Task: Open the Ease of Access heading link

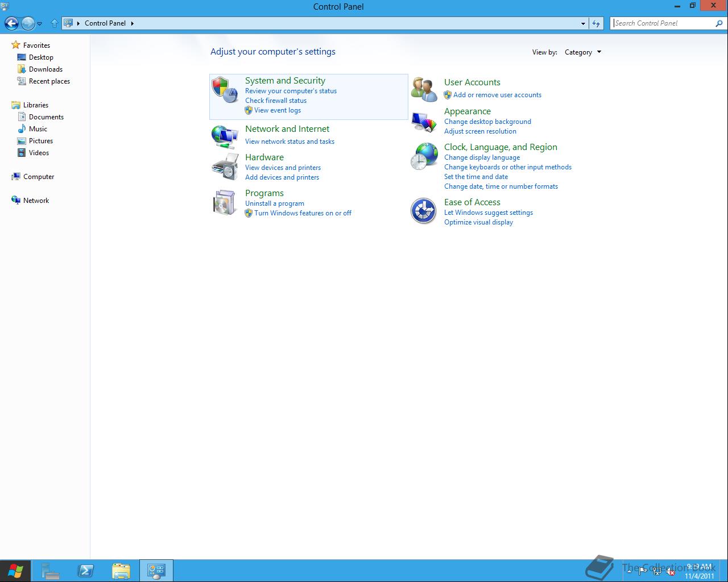Action: click(472, 202)
